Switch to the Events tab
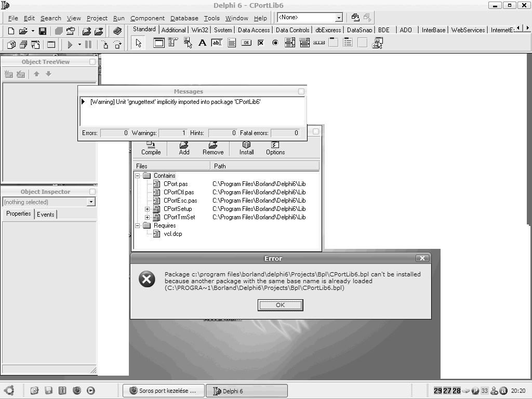This screenshot has height=399, width=532. pyautogui.click(x=46, y=215)
